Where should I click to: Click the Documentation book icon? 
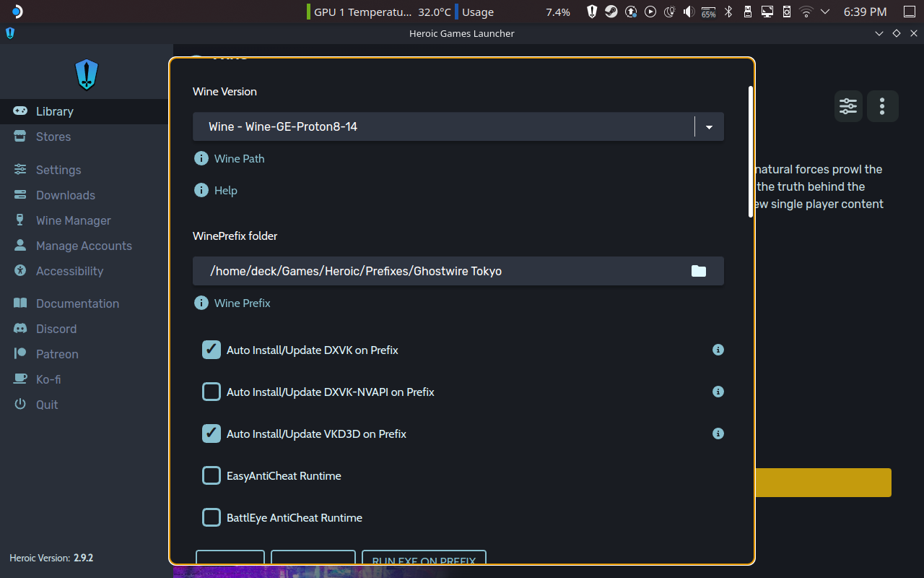(20, 303)
